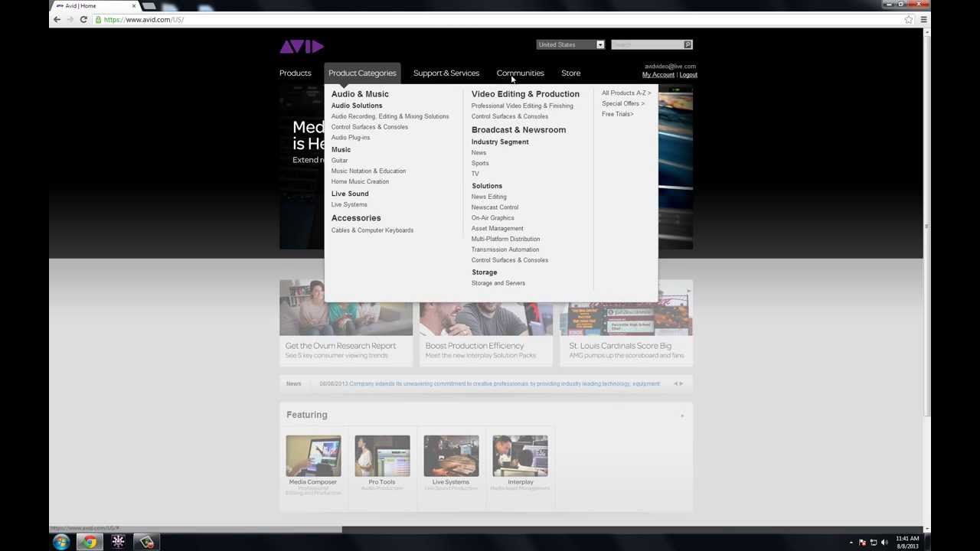Open the Media Composer featured thumbnail
This screenshot has height=551, width=980.
click(x=313, y=456)
